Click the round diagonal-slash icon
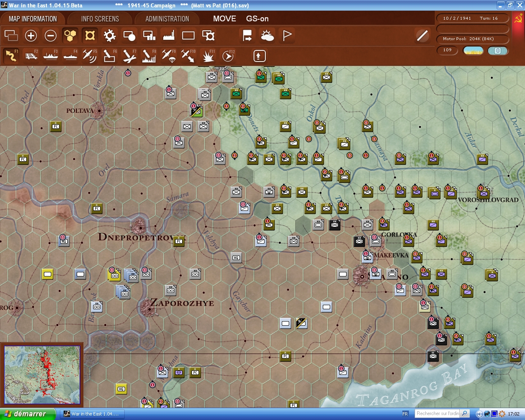The image size is (525, 420). pos(422,36)
